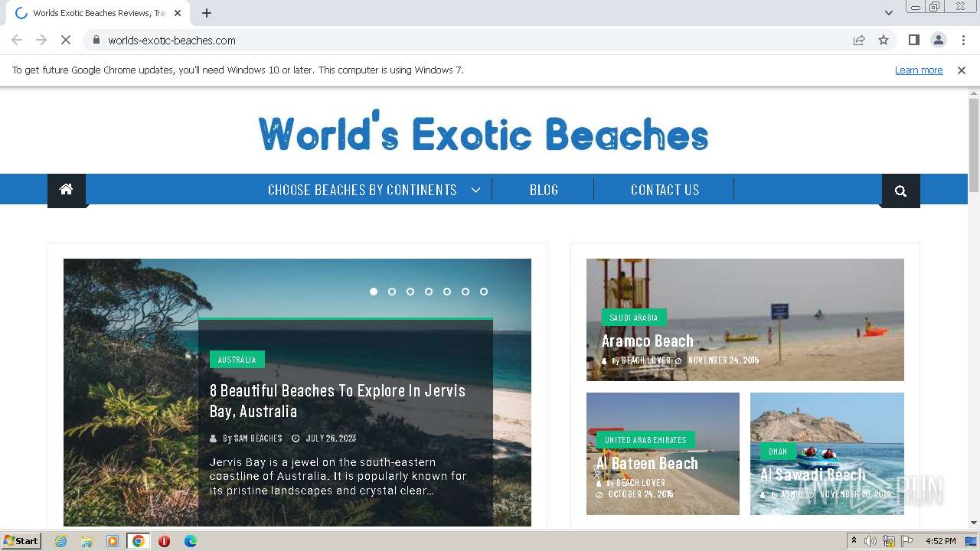Select the seventh slider dot
980x551 pixels.
click(484, 292)
